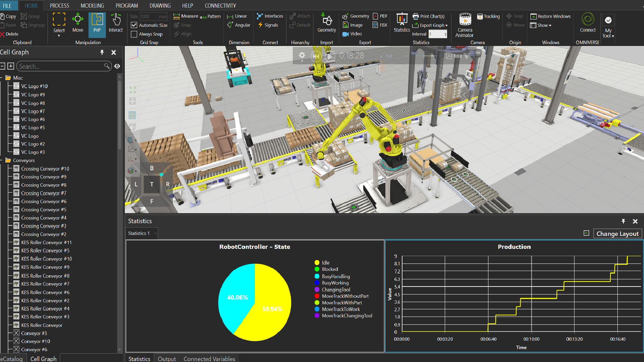Toggle the visibility eye in Cell Graph panel
The image size is (644, 362).
[x=117, y=66]
